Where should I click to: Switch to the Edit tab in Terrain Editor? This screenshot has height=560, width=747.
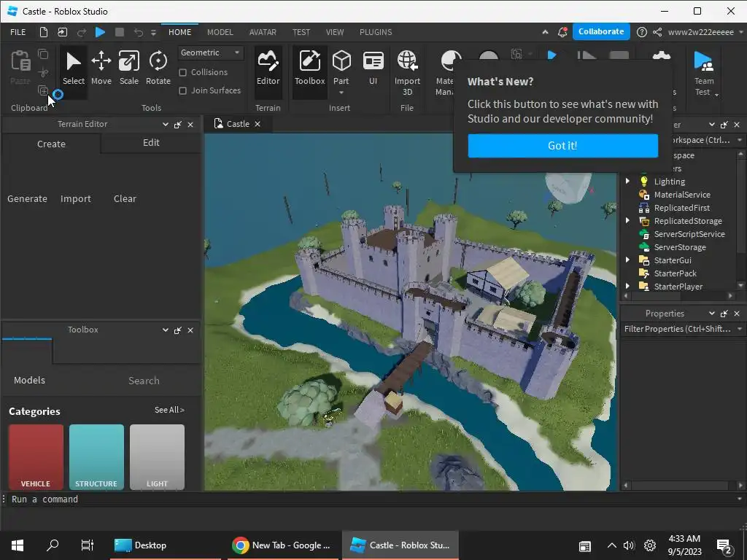click(x=151, y=143)
